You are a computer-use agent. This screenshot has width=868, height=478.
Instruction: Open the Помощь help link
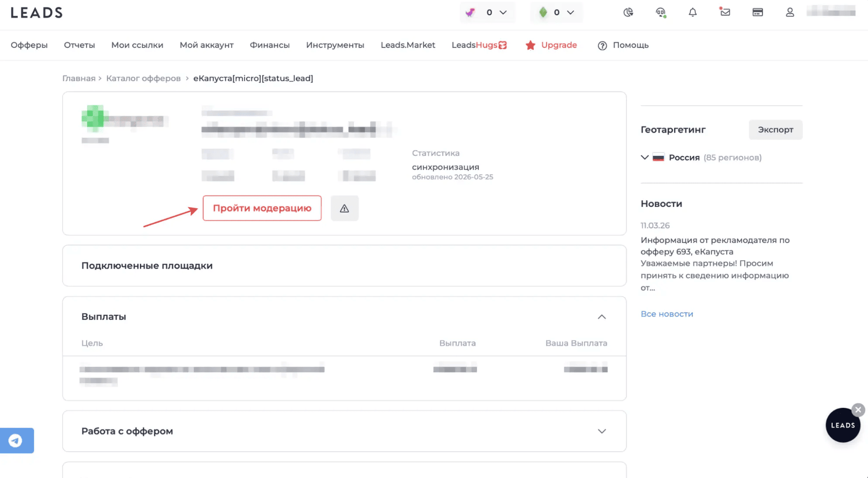point(631,45)
